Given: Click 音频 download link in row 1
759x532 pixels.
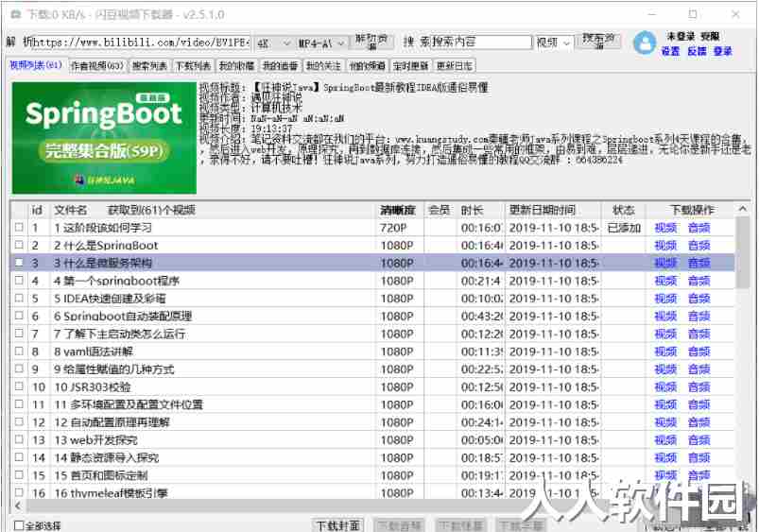Looking at the screenshot, I should [699, 228].
